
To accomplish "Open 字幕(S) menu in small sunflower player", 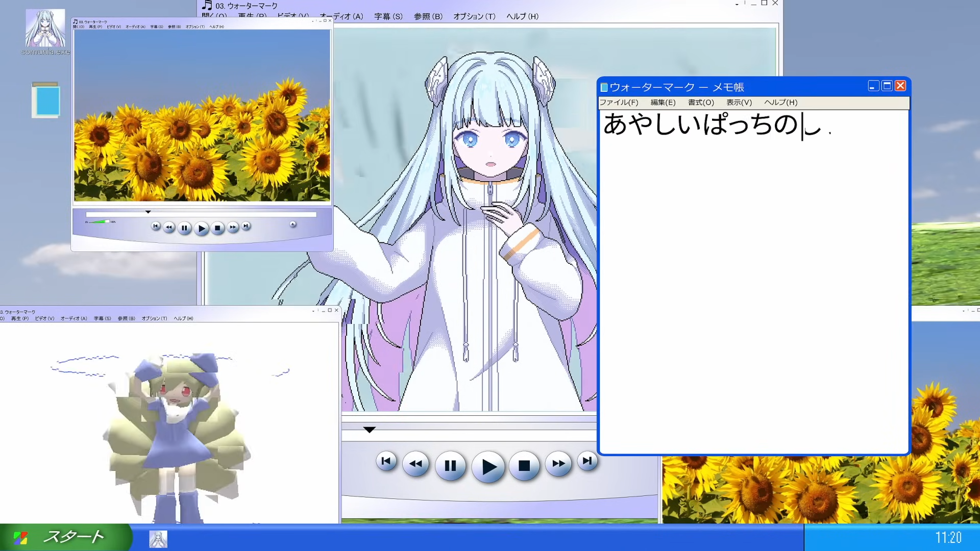I will point(157,27).
